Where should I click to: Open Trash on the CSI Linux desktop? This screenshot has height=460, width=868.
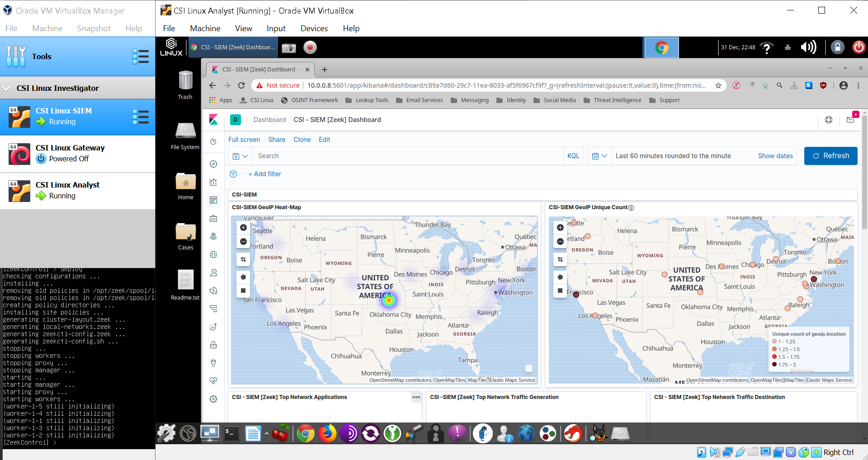(x=185, y=85)
